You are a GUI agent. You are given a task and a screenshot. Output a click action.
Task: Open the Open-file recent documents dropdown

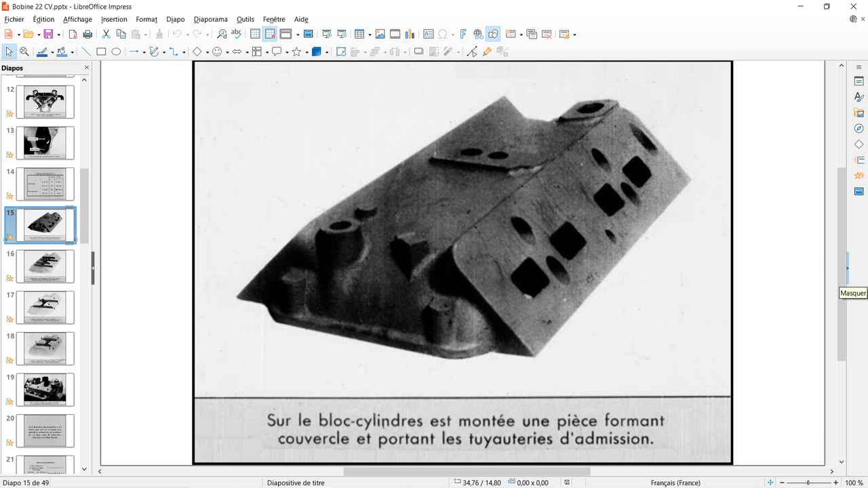(x=38, y=35)
